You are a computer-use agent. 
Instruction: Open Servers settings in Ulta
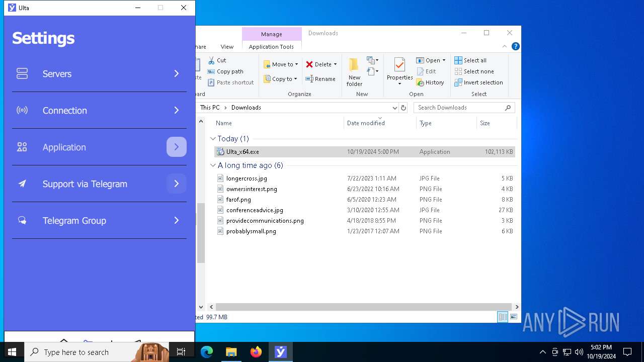[99, 73]
